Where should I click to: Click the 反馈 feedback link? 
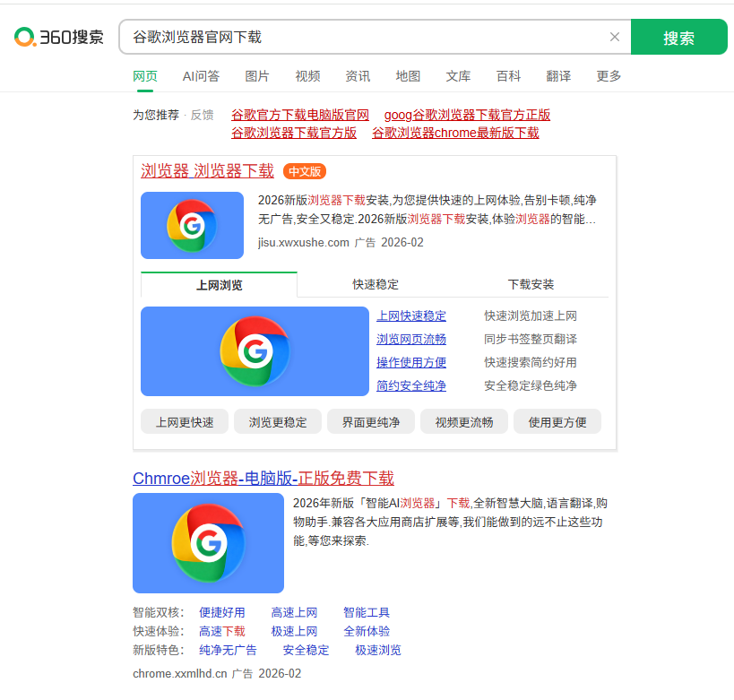pyautogui.click(x=202, y=115)
